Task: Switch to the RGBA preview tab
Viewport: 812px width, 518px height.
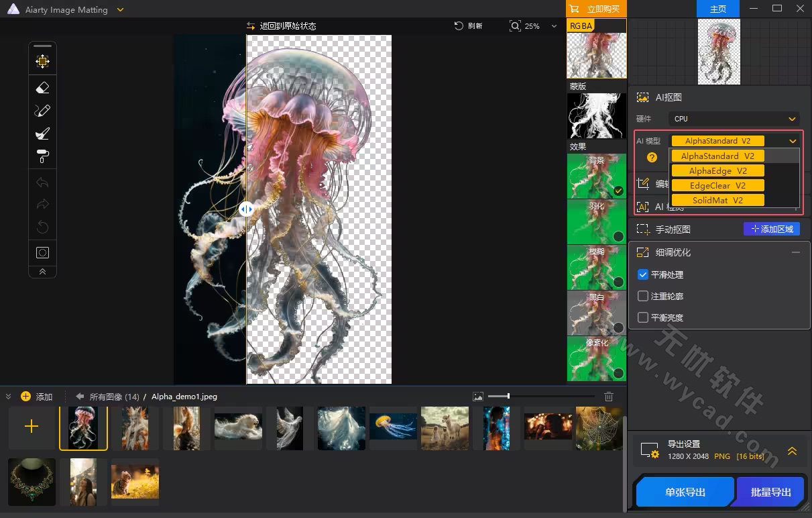Action: [581, 25]
